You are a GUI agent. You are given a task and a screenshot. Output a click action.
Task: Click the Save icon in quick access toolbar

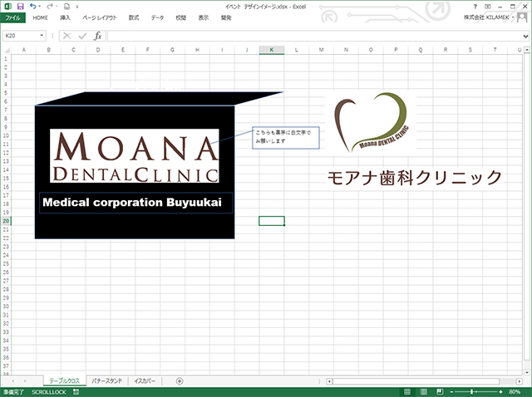click(x=20, y=7)
